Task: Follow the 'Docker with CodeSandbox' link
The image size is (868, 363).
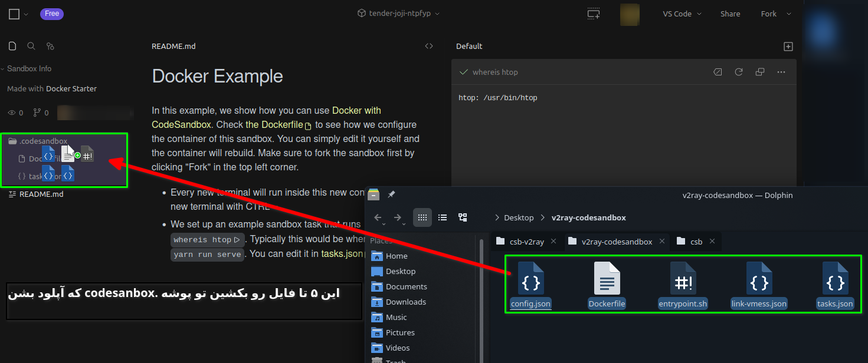Action: 267,117
